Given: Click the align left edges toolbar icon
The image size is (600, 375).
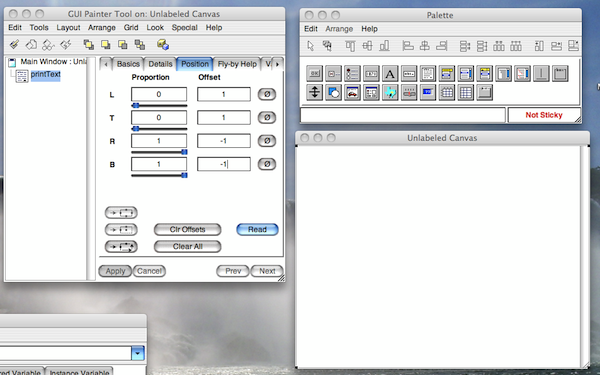Looking at the screenshot, I should pyautogui.click(x=408, y=46).
